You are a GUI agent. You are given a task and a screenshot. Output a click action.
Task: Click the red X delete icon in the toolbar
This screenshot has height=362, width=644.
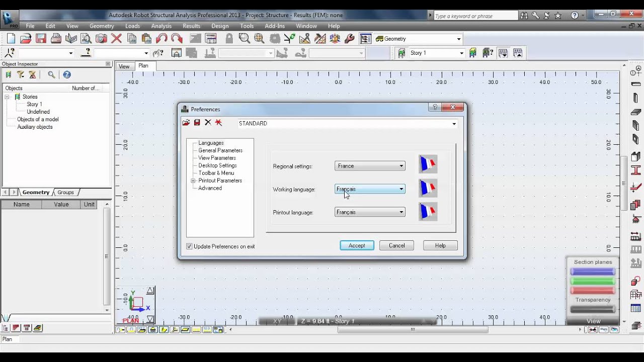coord(116,39)
